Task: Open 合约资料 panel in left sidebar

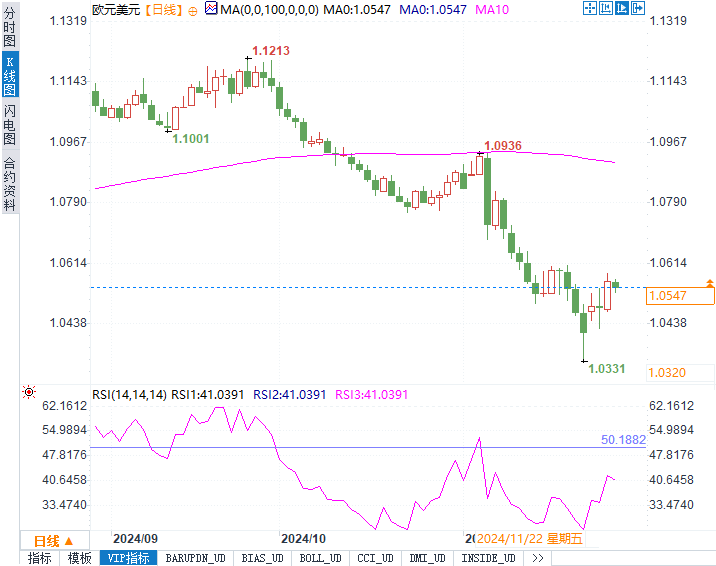Action: [x=10, y=183]
